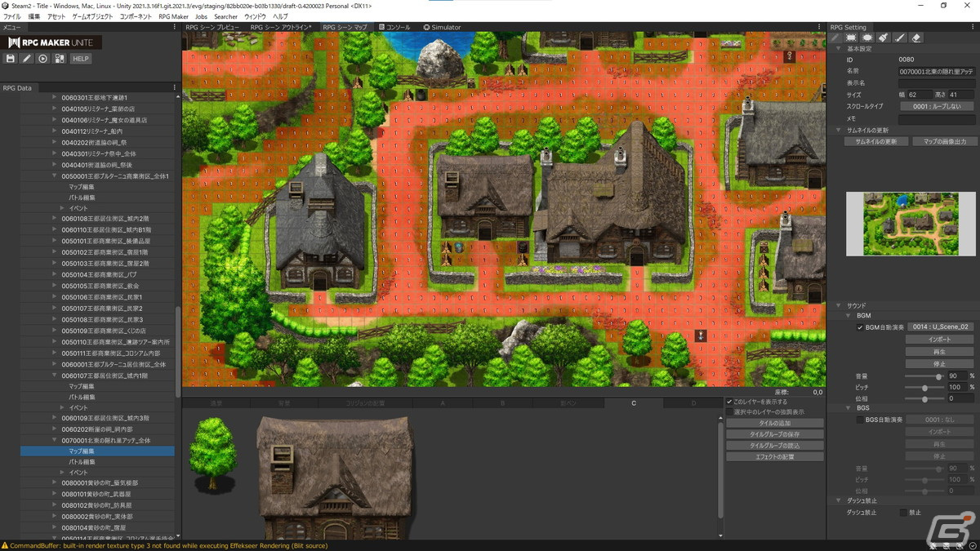
Task: Toggle このレイヤーを表示する checkbox
Action: click(x=730, y=402)
